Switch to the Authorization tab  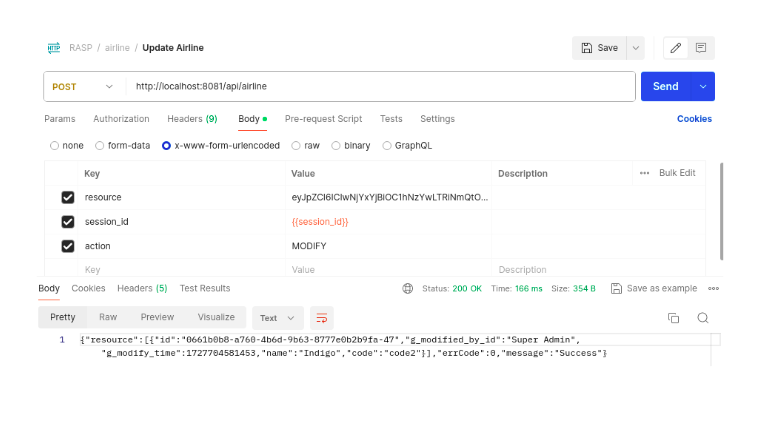click(121, 119)
